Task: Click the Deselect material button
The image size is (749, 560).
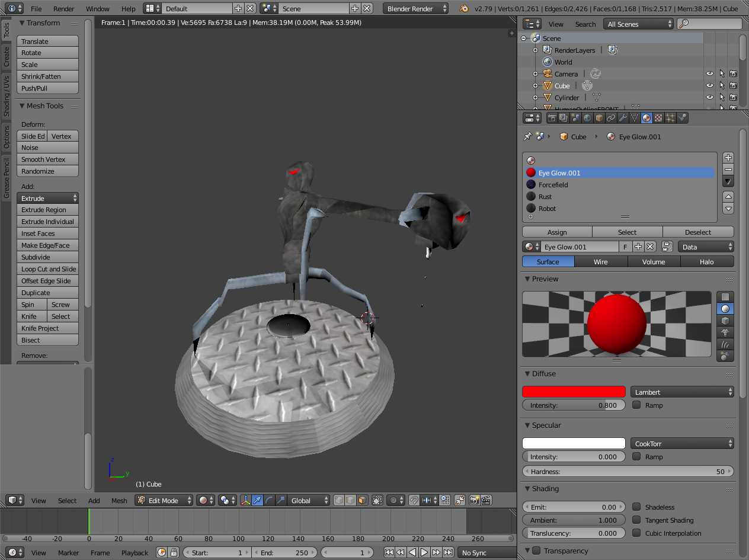Action: pos(698,232)
